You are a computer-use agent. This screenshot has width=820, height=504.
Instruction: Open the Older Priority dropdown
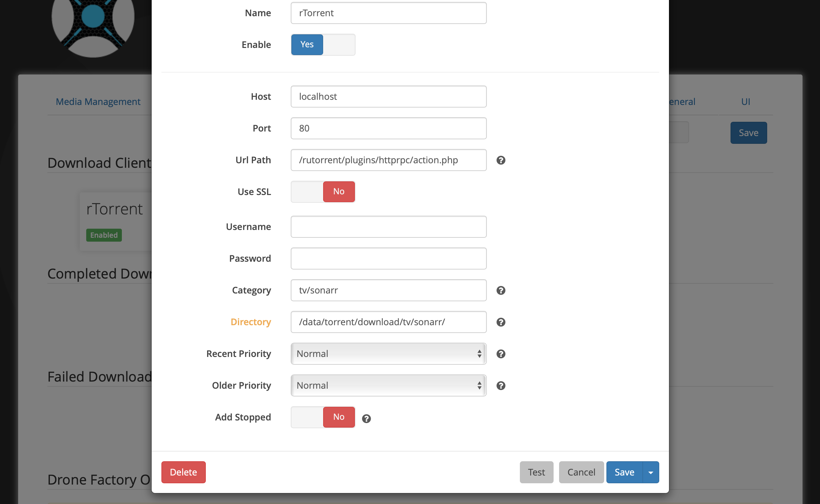pos(388,386)
